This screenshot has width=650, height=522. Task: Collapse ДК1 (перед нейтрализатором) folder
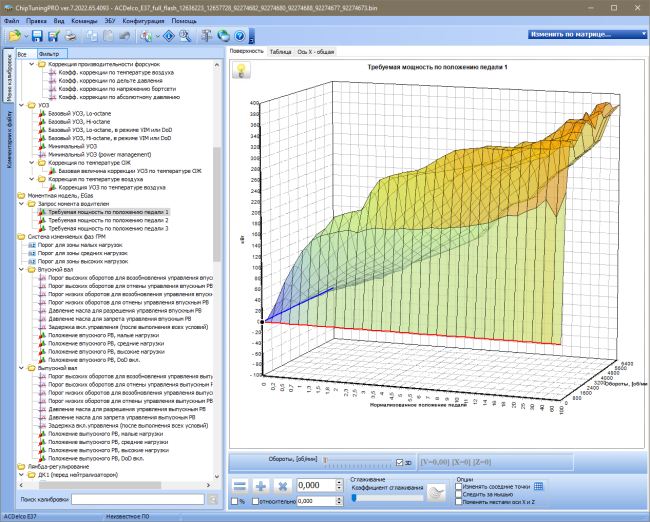pos(21,475)
